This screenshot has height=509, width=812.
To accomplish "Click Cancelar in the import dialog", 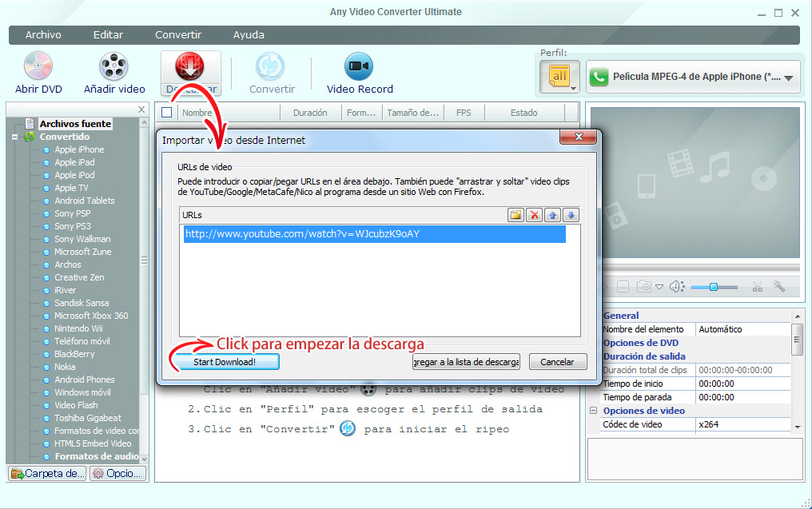I will point(558,362).
